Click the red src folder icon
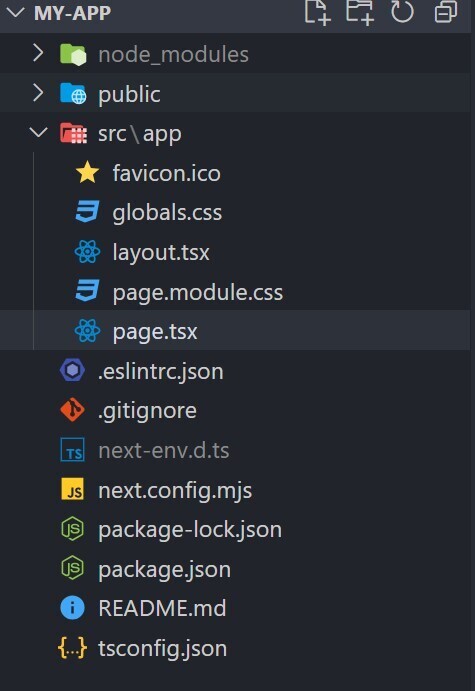 tap(73, 133)
